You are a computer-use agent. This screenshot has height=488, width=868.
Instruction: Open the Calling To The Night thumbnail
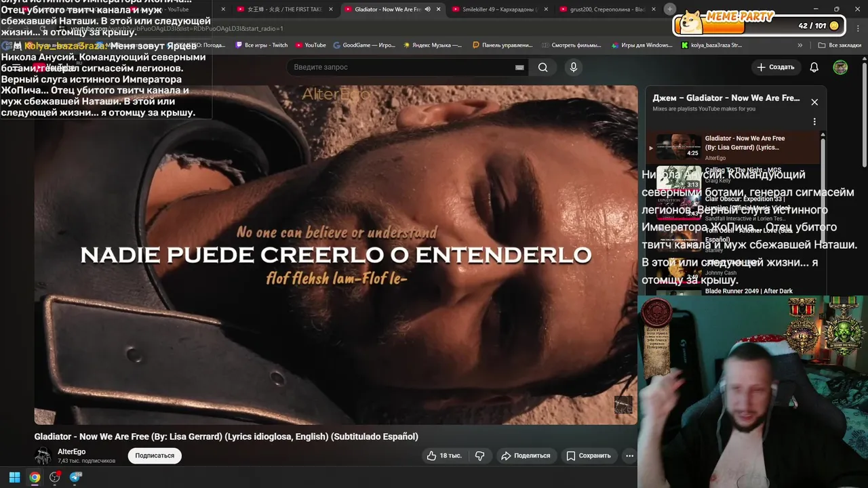(679, 178)
